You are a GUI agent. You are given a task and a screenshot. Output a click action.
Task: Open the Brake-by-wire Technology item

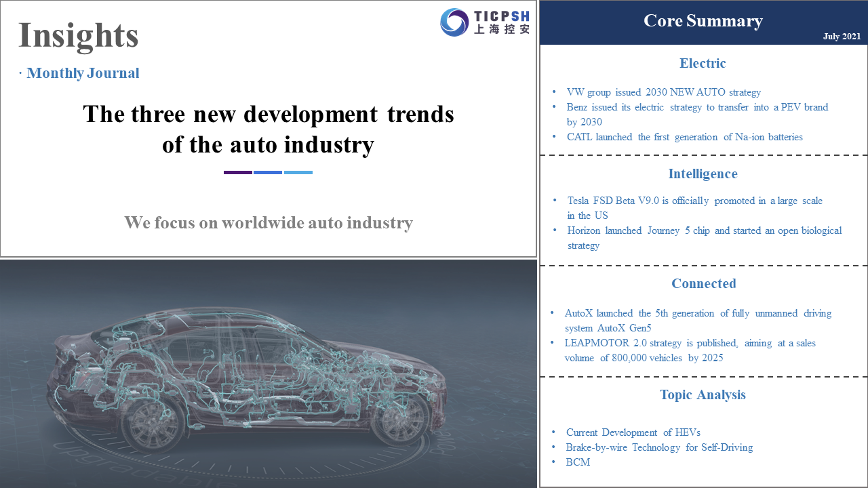coord(659,447)
